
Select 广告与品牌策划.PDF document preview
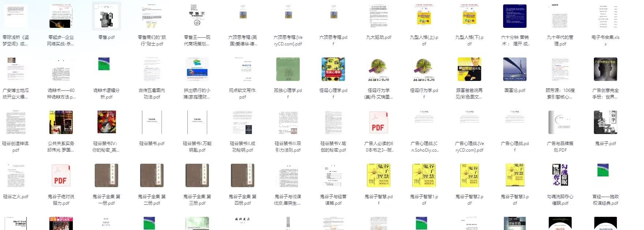click(x=560, y=122)
